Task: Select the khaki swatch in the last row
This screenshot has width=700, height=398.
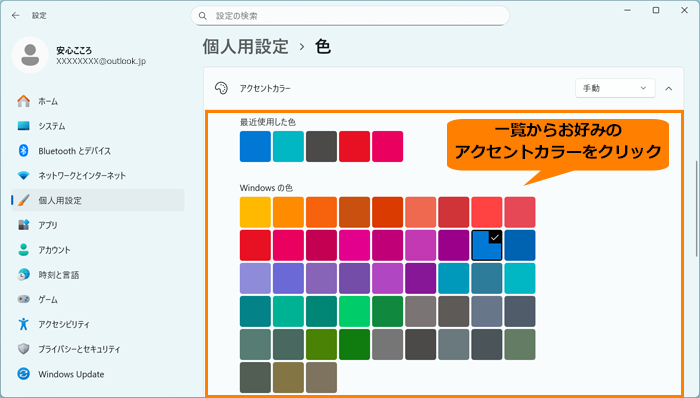Action: coord(288,377)
